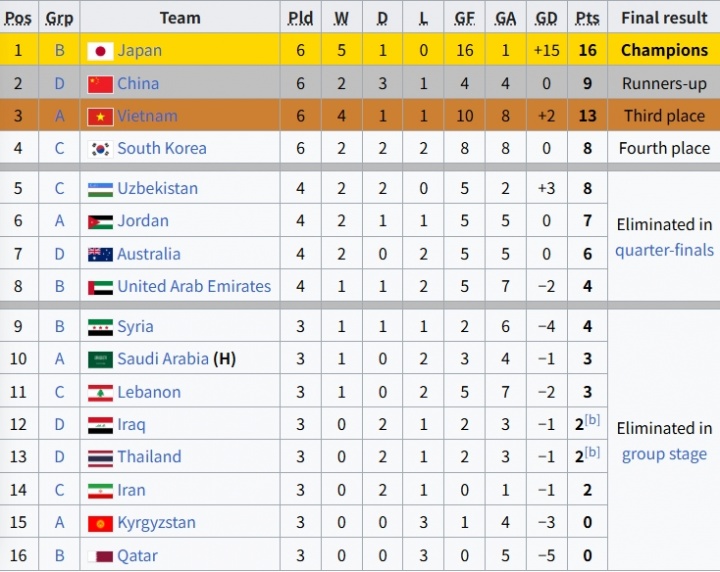Click the Saudi Arabia flag icon

(x=100, y=359)
